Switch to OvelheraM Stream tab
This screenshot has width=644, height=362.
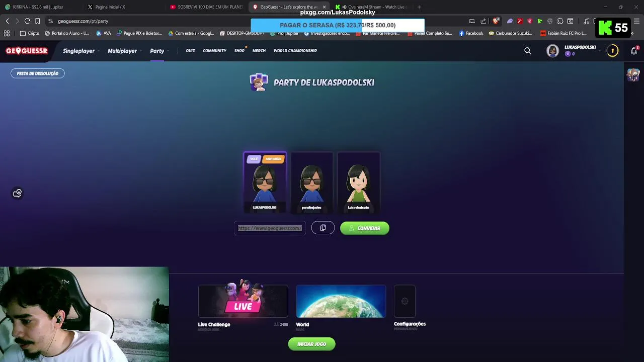point(372,7)
